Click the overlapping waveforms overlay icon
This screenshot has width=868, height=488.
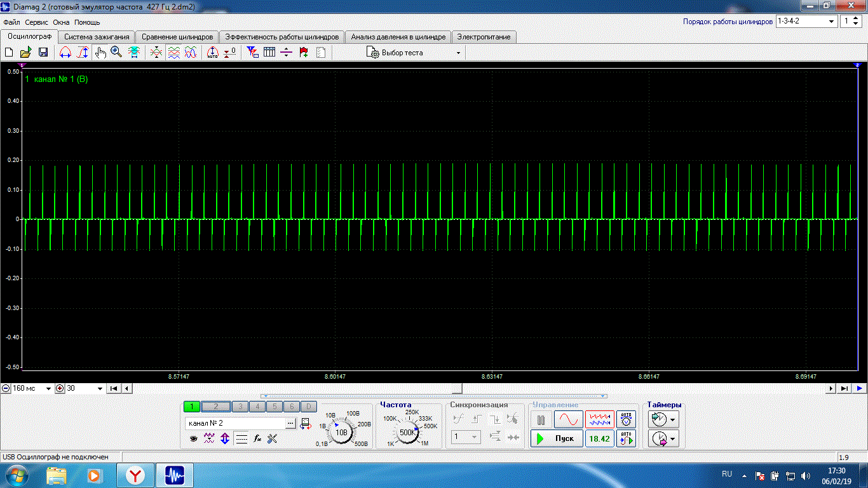click(191, 53)
